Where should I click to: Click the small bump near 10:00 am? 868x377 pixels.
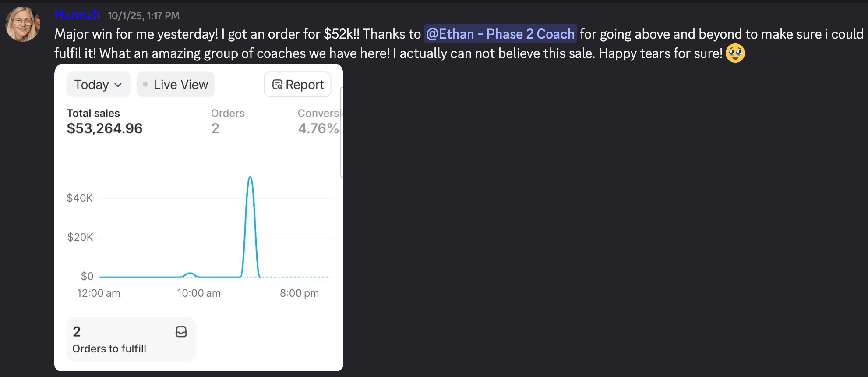(x=190, y=274)
